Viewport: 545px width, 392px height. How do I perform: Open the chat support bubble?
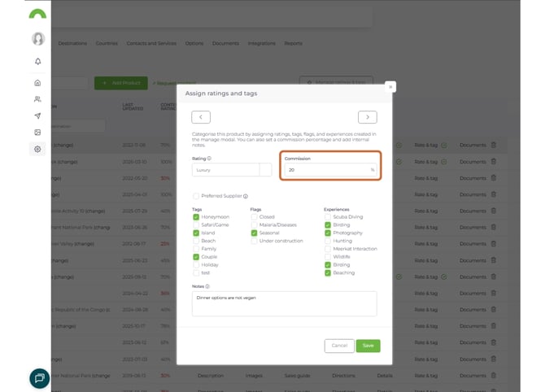pyautogui.click(x=39, y=378)
